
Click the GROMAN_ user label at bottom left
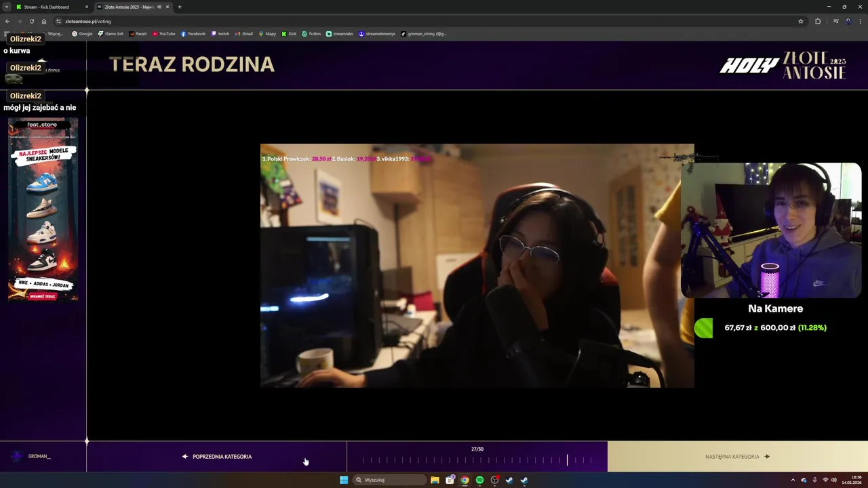click(39, 456)
